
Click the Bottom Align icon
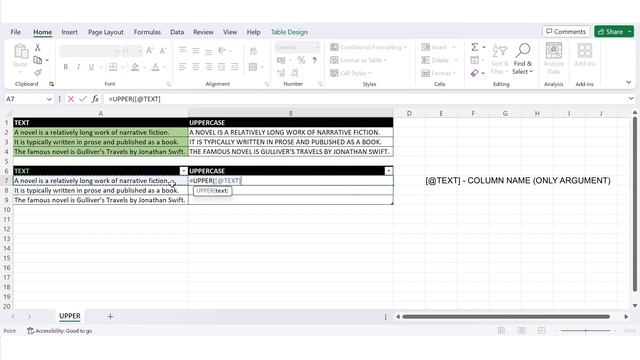coord(209,51)
